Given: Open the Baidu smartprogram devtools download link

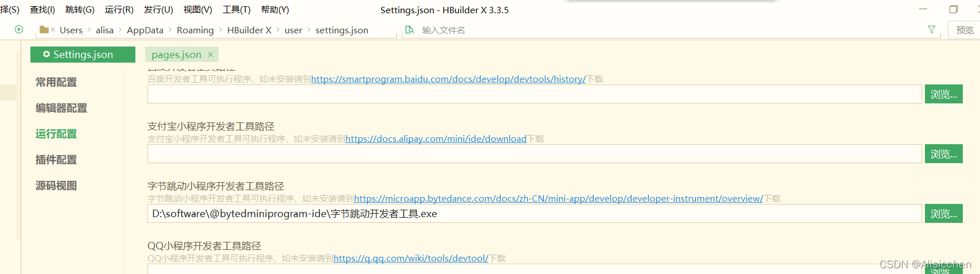Looking at the screenshot, I should point(448,79).
